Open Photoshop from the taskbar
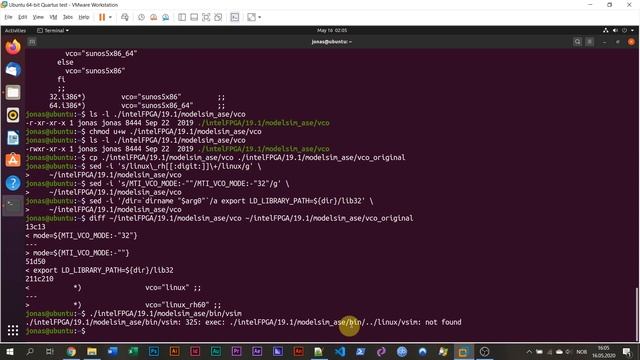Viewport: 640px width, 360px height. pyautogui.click(x=154, y=351)
